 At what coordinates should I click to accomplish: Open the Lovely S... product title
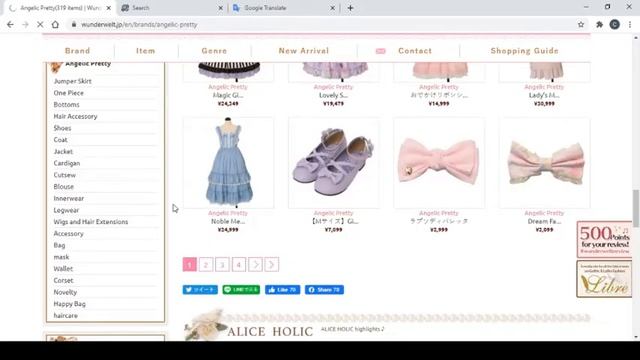tap(333, 95)
